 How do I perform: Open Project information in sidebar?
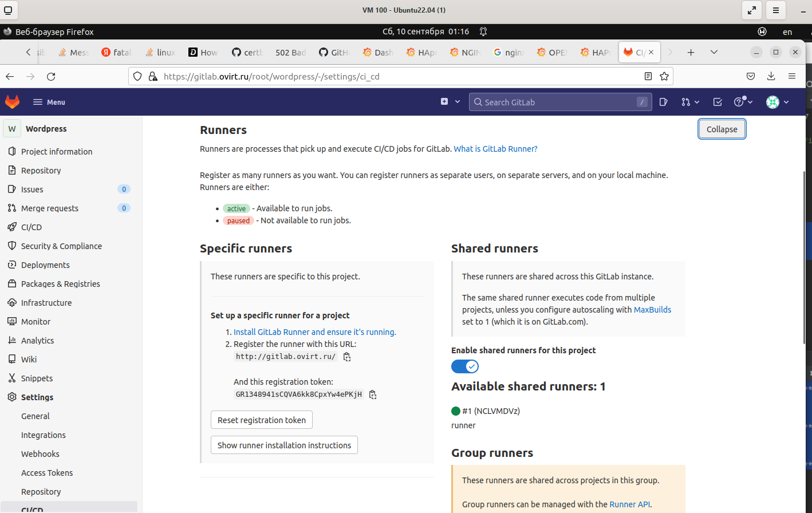click(x=57, y=152)
